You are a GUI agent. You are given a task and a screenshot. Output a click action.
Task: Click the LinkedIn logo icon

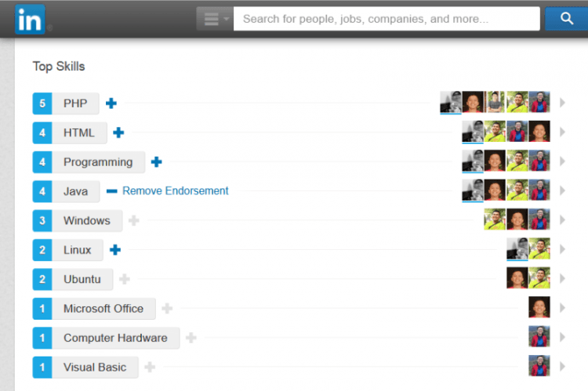(x=30, y=20)
